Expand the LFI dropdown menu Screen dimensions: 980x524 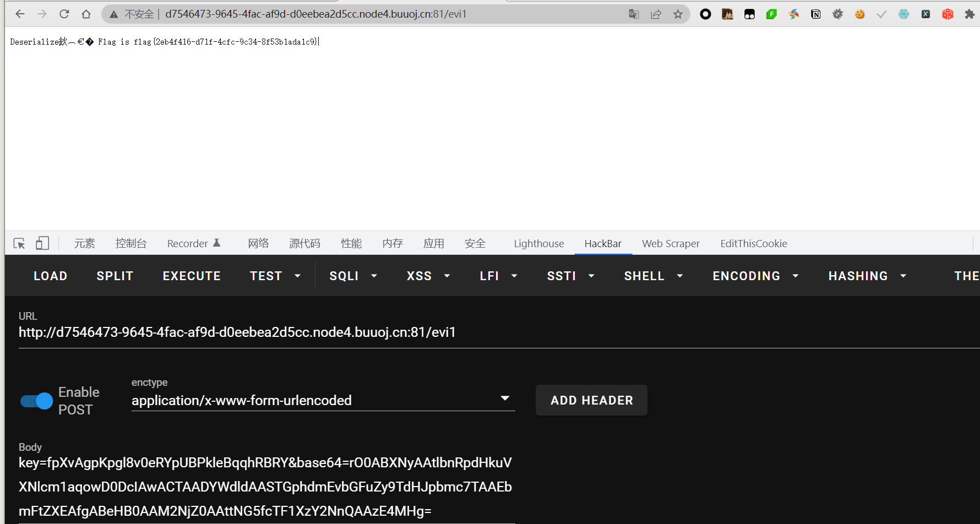tap(498, 276)
